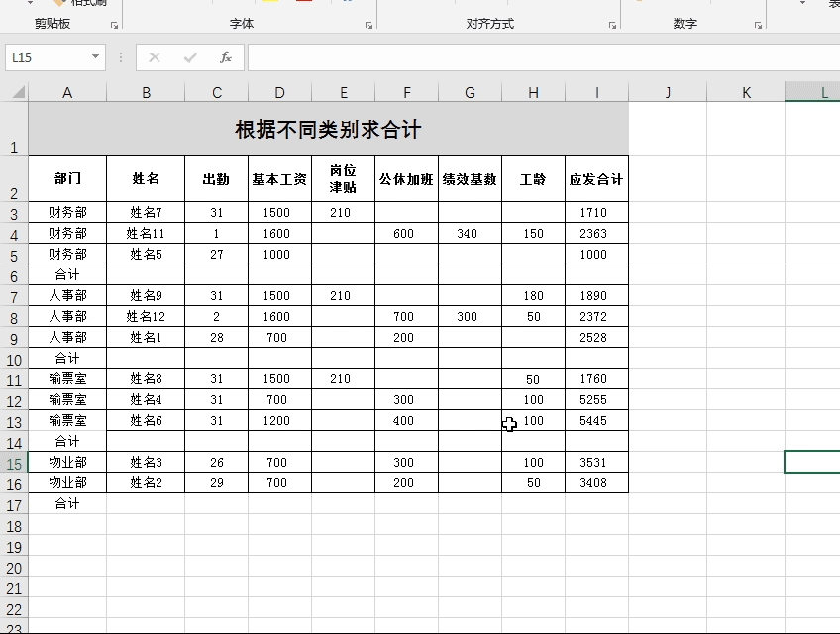Screen dimensions: 840x634
Task: Select the 合计 cell in row 17
Action: tap(67, 503)
